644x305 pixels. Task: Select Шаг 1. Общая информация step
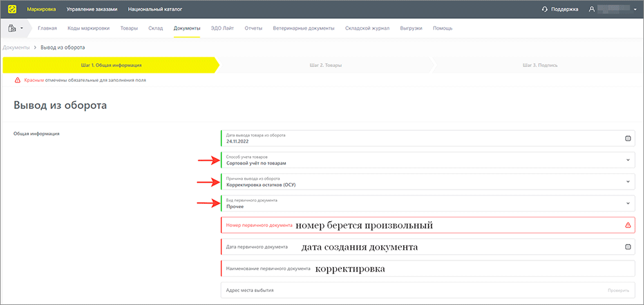tap(111, 65)
